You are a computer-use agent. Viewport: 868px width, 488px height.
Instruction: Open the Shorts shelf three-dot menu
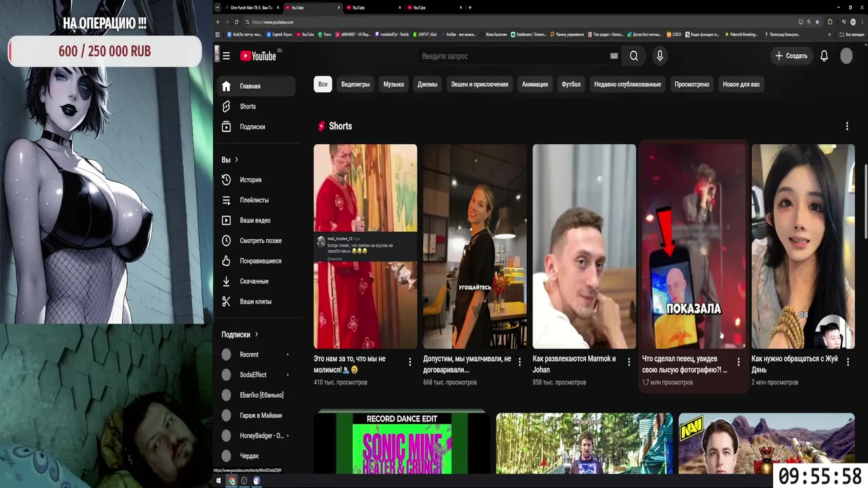(847, 126)
